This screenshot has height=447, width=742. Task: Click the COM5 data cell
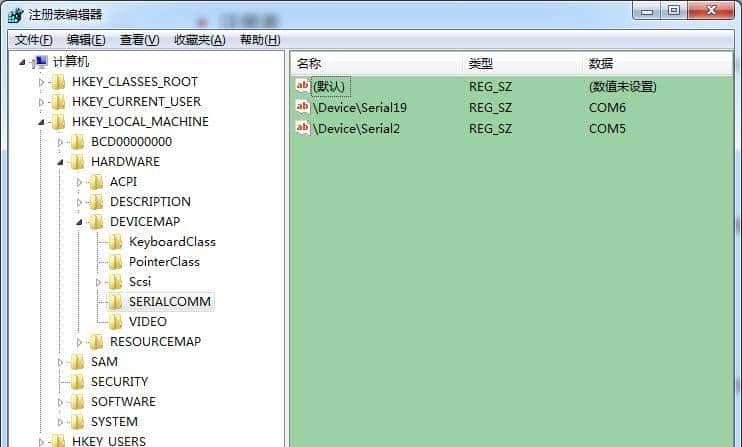pos(607,128)
